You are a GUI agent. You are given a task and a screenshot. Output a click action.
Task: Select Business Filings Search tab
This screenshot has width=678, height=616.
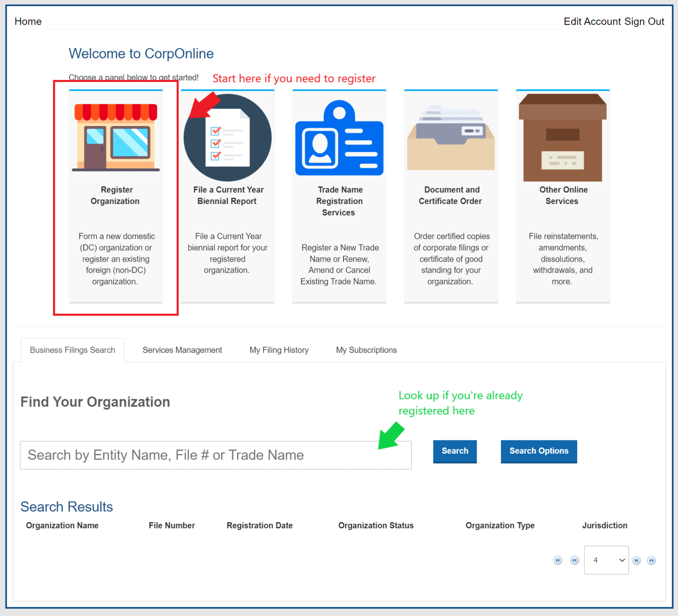72,350
